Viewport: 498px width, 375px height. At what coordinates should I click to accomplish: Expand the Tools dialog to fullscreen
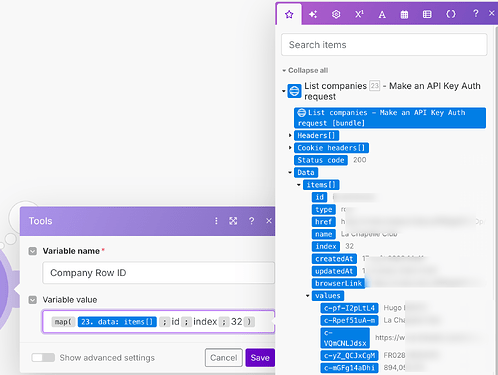click(233, 221)
